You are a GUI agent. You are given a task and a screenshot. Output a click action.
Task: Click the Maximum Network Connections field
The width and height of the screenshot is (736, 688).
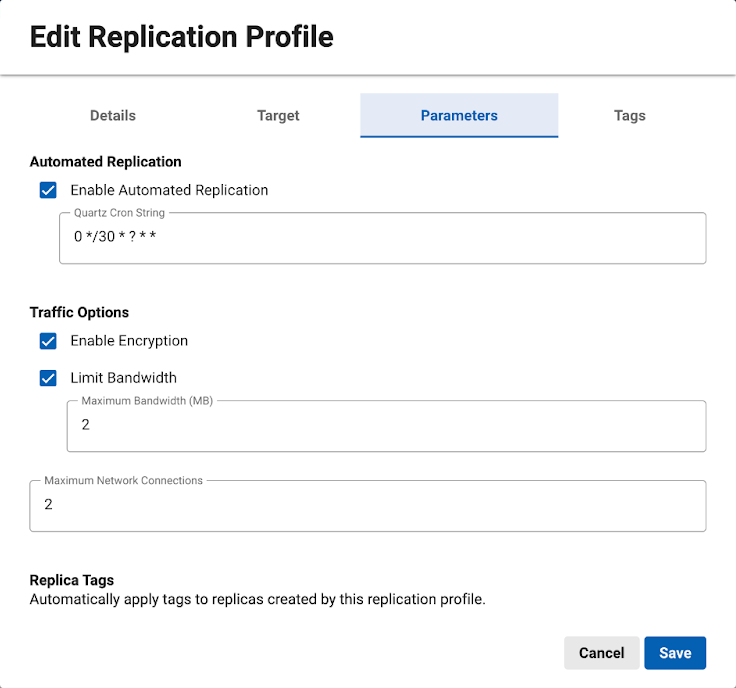coord(367,506)
